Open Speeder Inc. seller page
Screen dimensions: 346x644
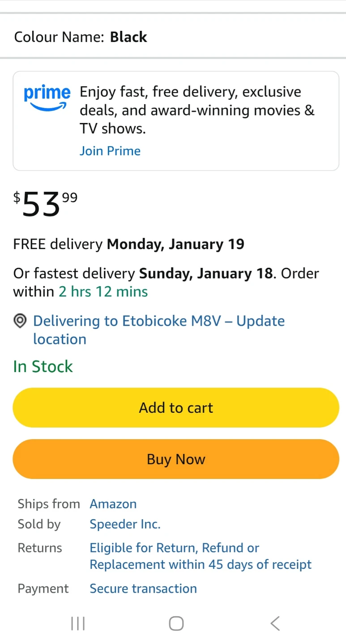[x=125, y=524]
